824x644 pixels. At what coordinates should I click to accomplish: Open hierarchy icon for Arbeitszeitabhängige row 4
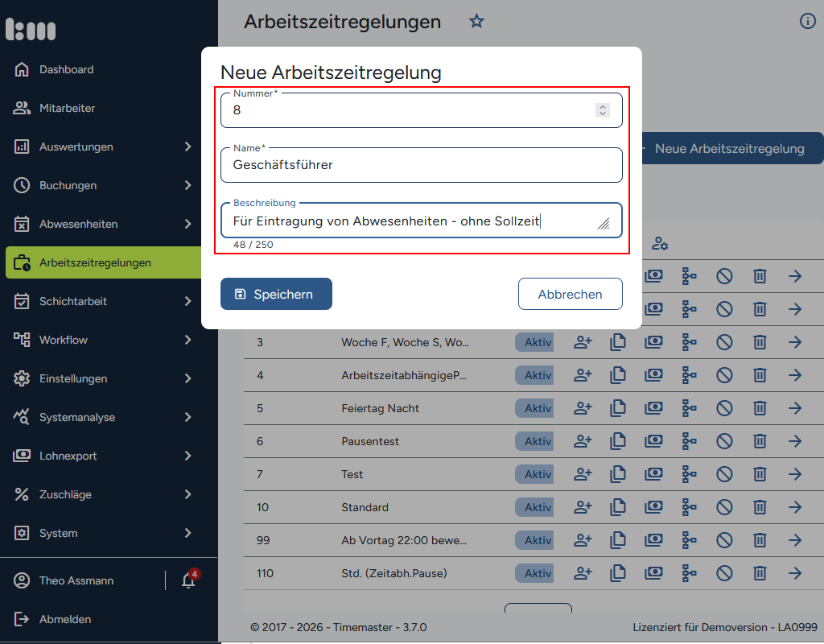pyautogui.click(x=689, y=375)
